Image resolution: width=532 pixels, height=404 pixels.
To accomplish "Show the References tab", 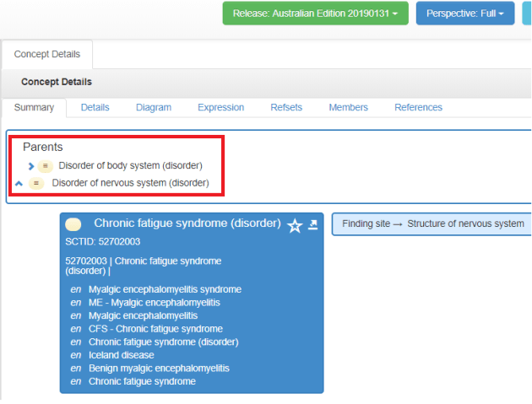I will (418, 108).
